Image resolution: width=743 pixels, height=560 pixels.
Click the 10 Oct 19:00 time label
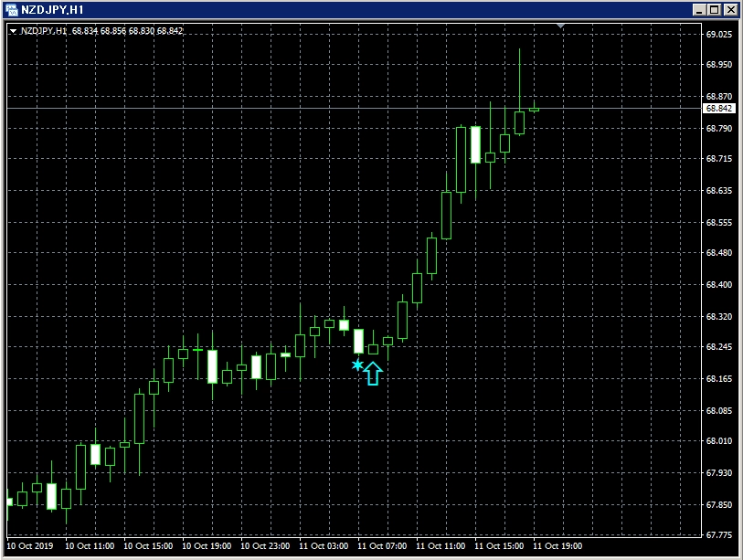(x=207, y=545)
